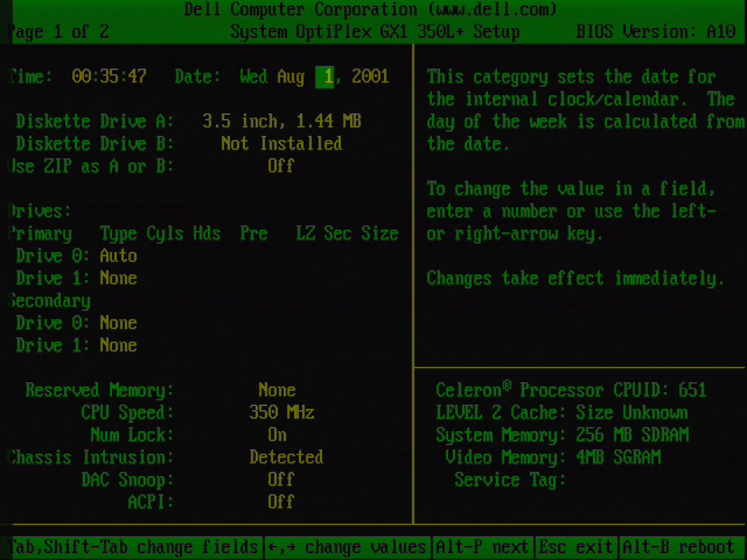Click the "Chassis Intrusion:" label

pos(91,457)
